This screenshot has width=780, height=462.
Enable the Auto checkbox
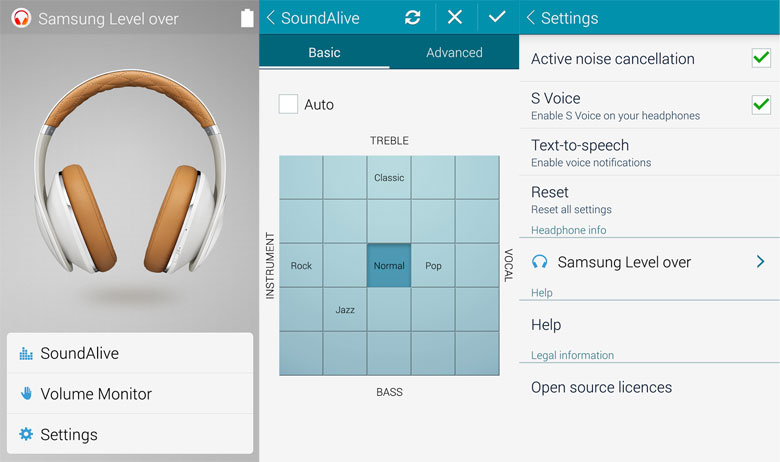289,104
